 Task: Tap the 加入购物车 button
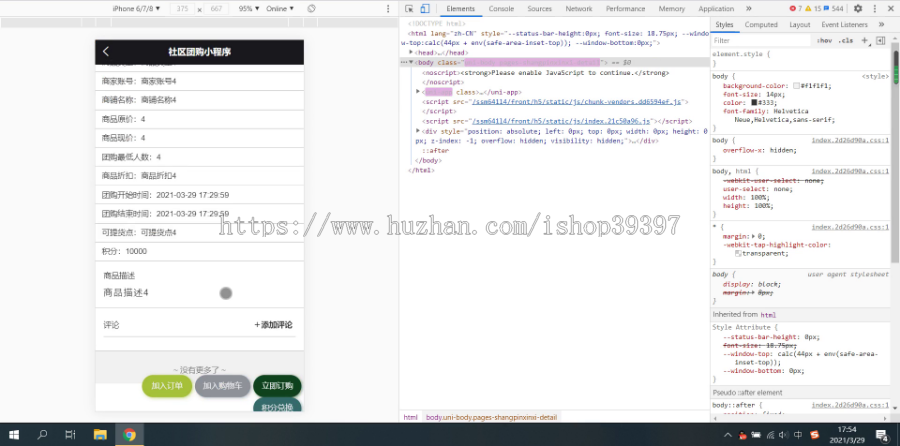[223, 386]
